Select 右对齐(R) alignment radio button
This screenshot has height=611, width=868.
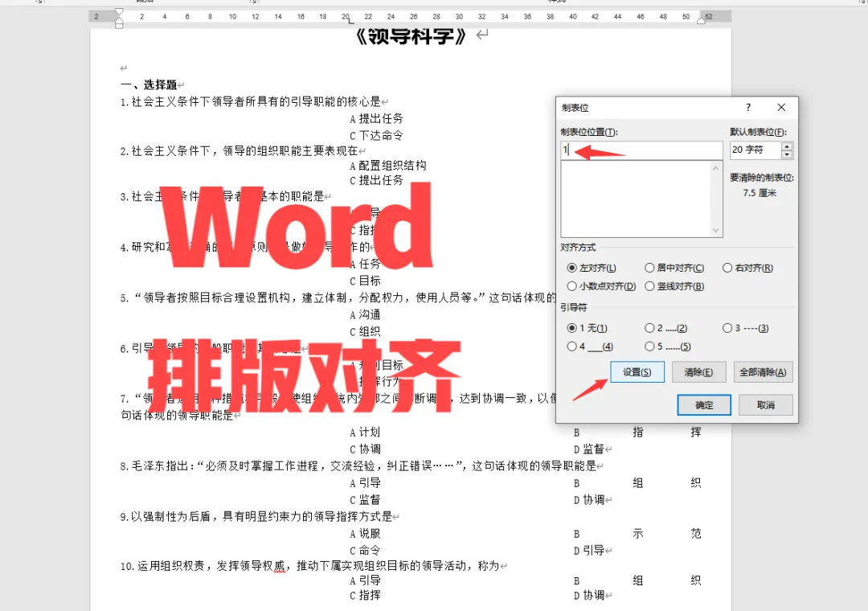(x=748, y=268)
